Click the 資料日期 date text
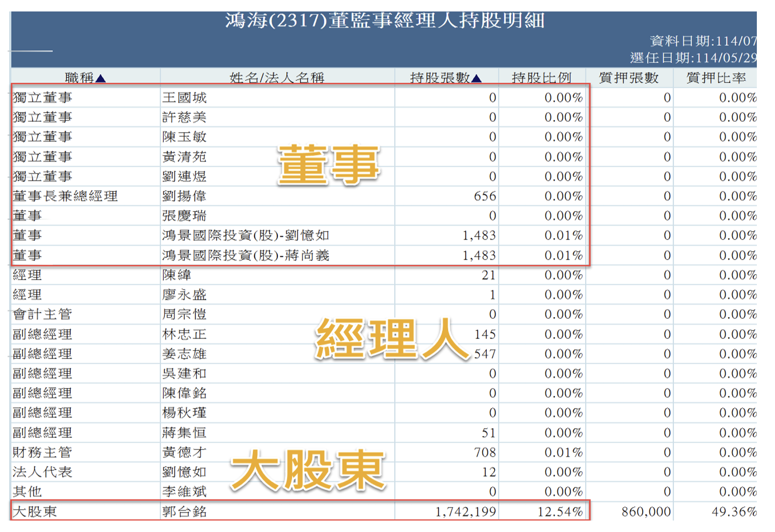The height and width of the screenshot is (532, 775). [703, 41]
